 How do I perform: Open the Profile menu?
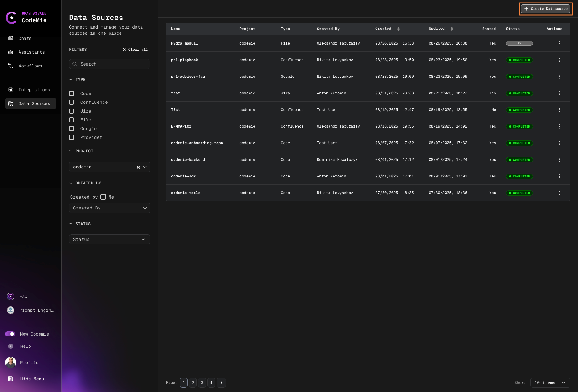pos(29,363)
